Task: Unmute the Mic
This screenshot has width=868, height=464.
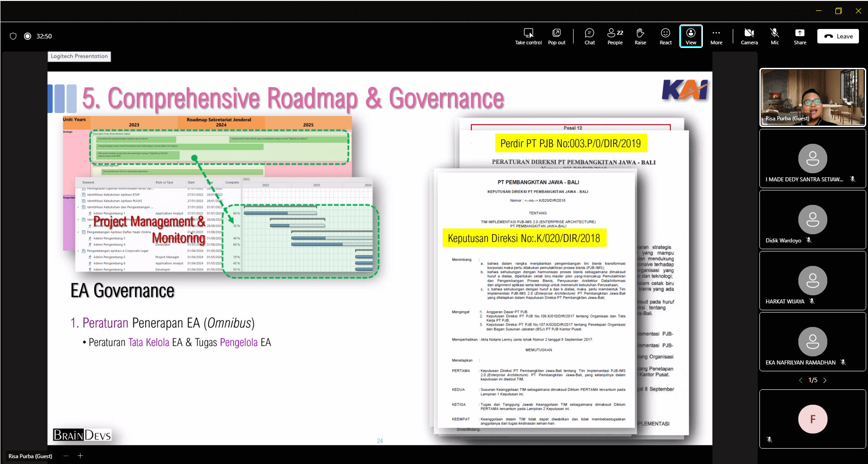Action: 775,36
